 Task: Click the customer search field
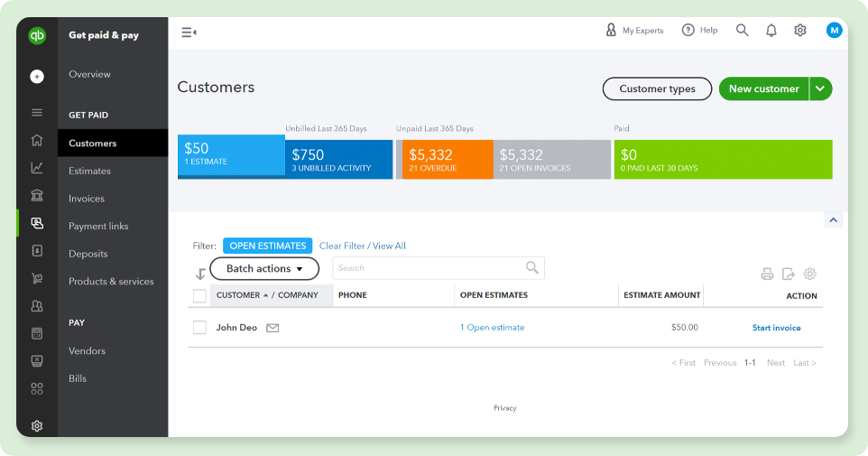(429, 268)
